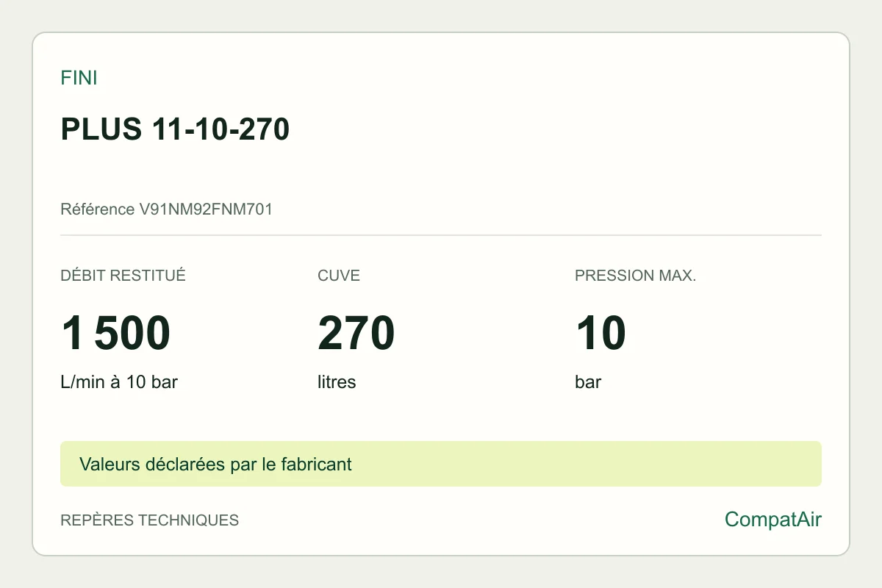Click the litres unit label
The image size is (882, 588).
click(x=337, y=382)
